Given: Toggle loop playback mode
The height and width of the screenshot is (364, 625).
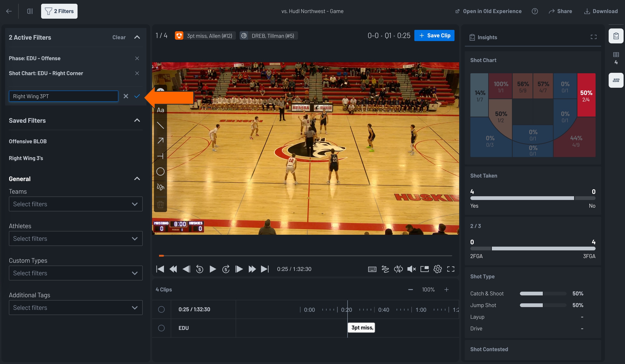Looking at the screenshot, I should pos(398,269).
